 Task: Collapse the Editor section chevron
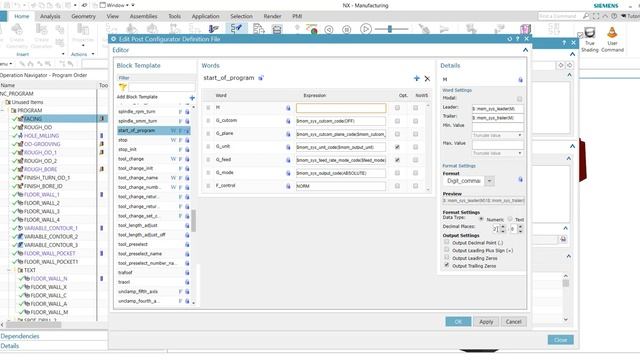pos(525,50)
